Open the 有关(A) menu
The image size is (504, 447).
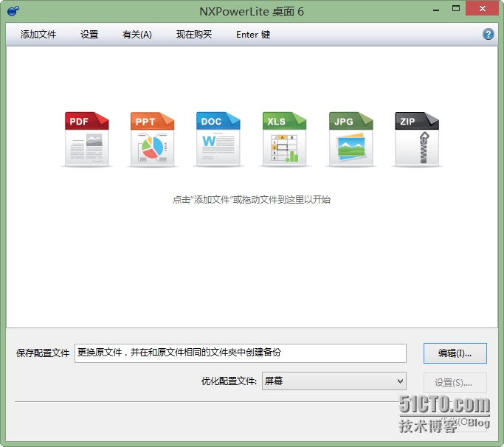click(137, 35)
